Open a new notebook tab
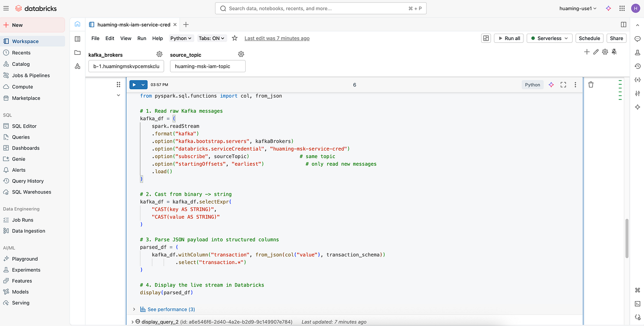Viewport: 644px width, 326px height. coord(186,24)
